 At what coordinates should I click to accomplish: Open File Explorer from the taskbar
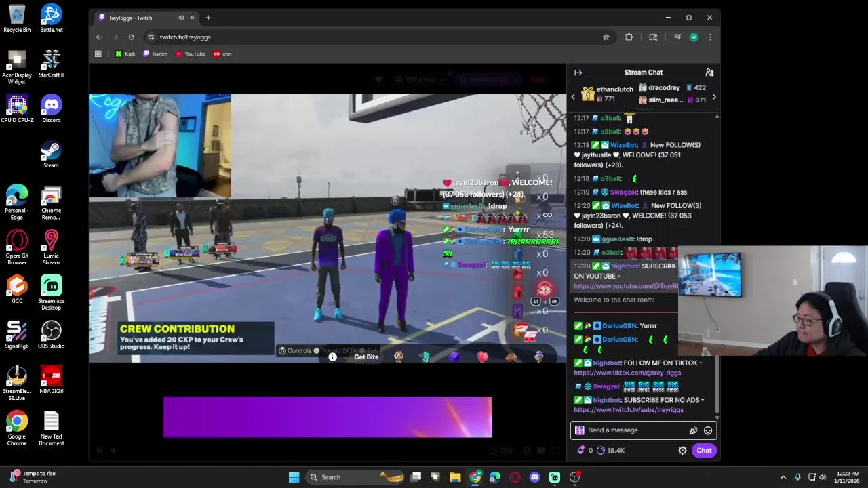[x=455, y=477]
